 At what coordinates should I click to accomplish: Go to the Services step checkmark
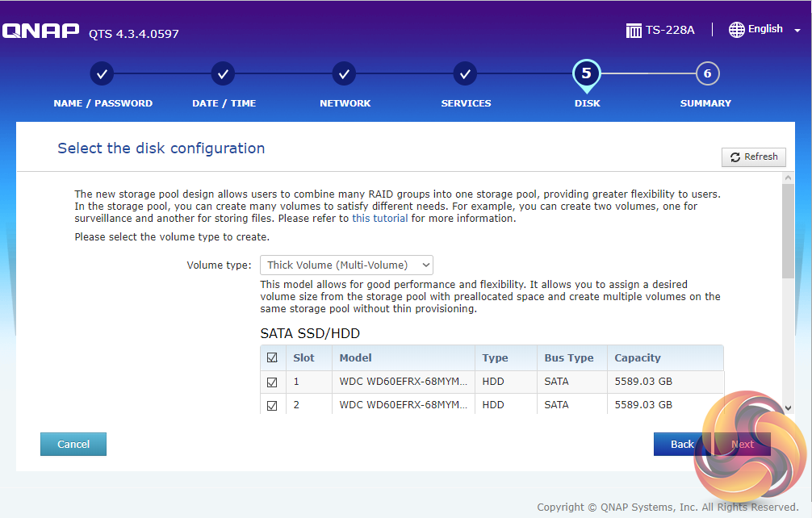[x=465, y=74]
